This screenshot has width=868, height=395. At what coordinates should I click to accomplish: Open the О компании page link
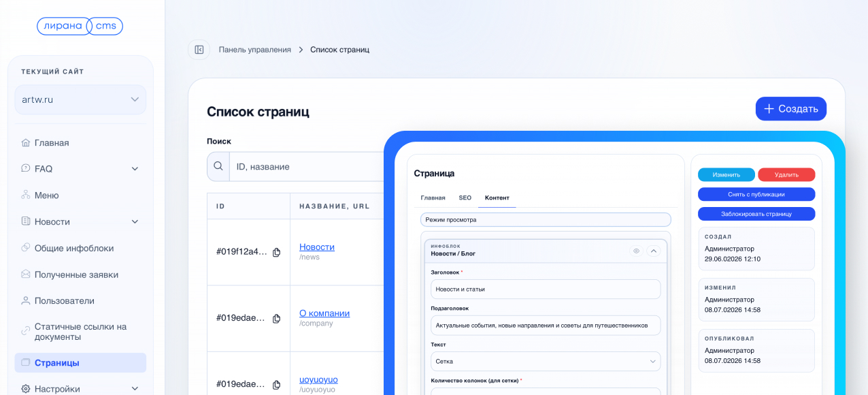[x=324, y=313]
